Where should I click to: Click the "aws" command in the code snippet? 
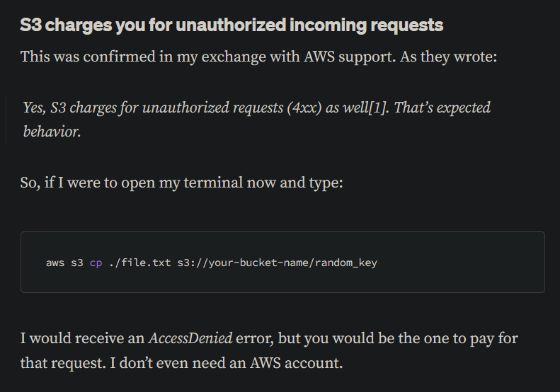pyautogui.click(x=55, y=263)
